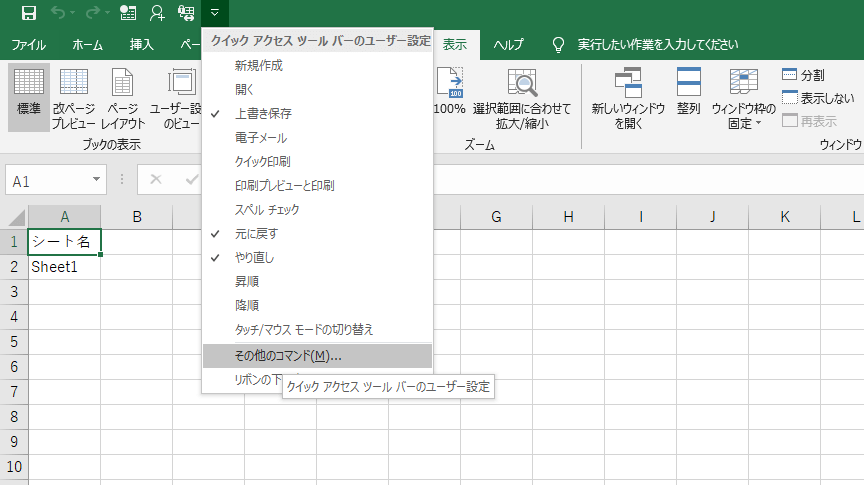864x485 pixels.
Task: Enable クイック印刷 in the customize menu
Action: [317, 161]
